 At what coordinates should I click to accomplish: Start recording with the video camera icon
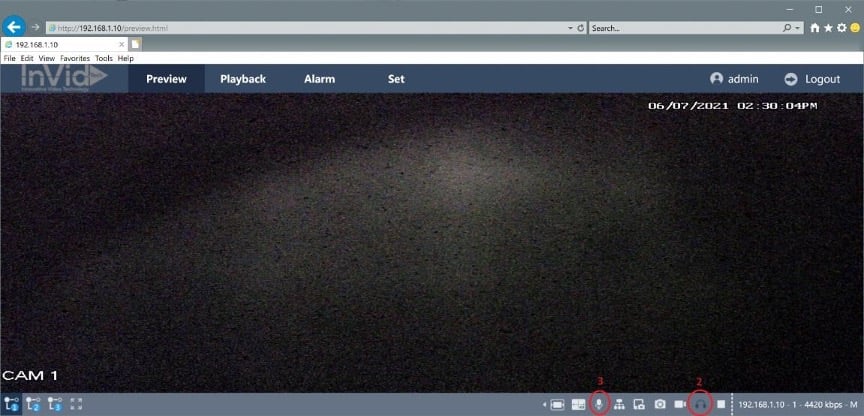[x=679, y=404]
